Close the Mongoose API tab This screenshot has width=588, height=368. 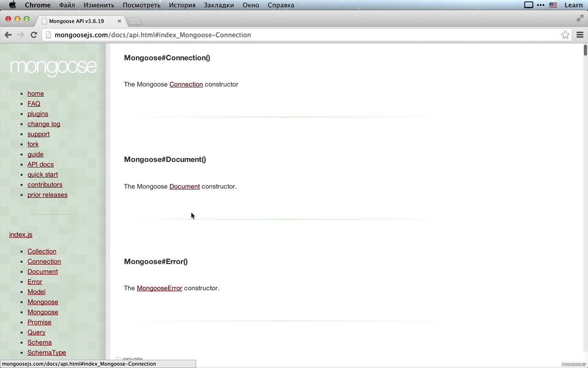(119, 21)
